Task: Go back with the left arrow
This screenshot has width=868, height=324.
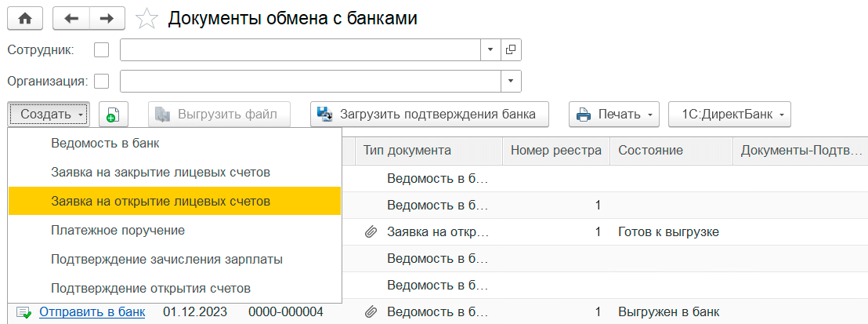Action: point(71,18)
